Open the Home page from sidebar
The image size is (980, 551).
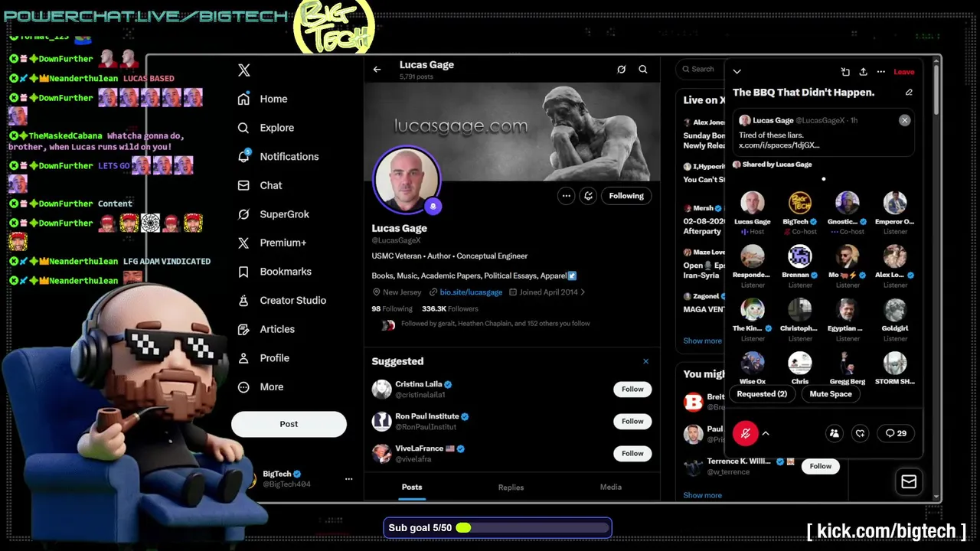263,99
